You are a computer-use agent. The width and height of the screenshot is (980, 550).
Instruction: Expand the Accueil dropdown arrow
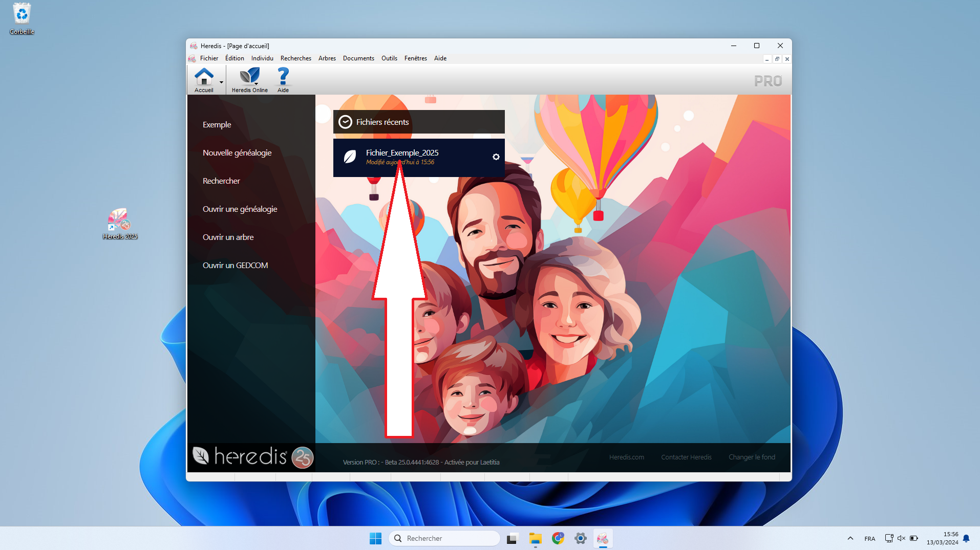(221, 82)
